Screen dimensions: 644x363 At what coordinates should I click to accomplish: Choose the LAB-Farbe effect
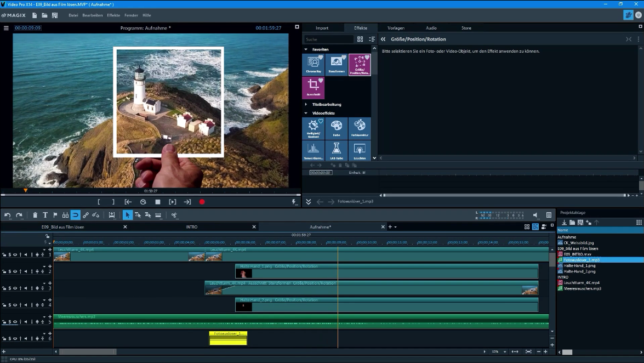(336, 151)
